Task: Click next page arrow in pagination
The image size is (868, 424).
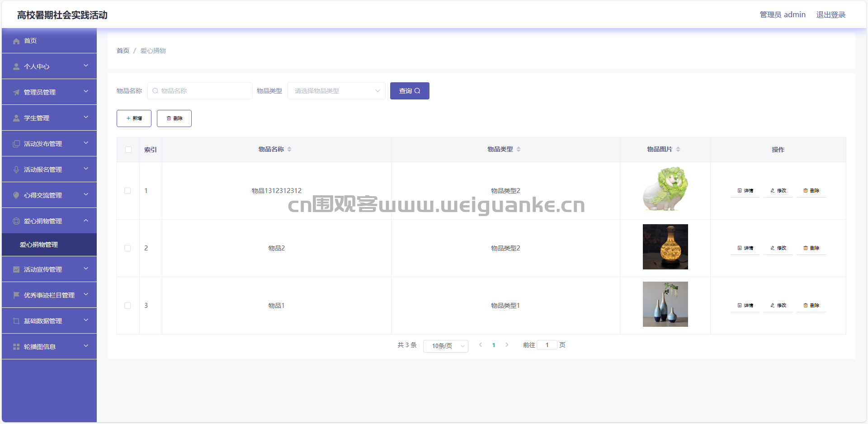Action: click(x=507, y=345)
